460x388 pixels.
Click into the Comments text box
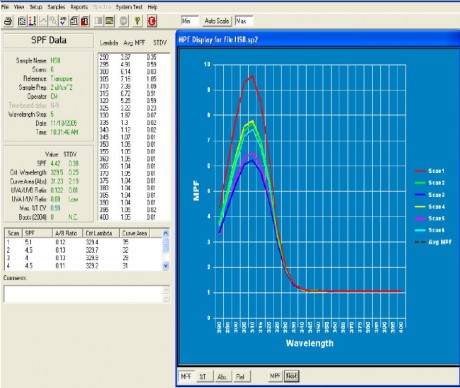coord(87,294)
